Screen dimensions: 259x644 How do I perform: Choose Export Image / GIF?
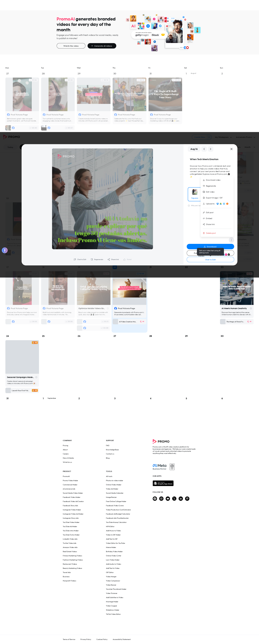[213, 198]
